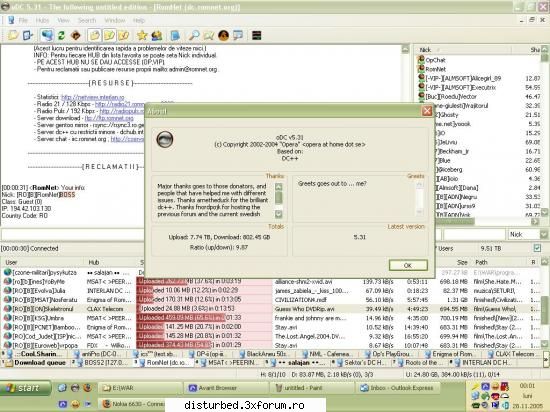The image size is (550, 412).
Task: Click the Path column header in transfers
Action: click(498, 262)
